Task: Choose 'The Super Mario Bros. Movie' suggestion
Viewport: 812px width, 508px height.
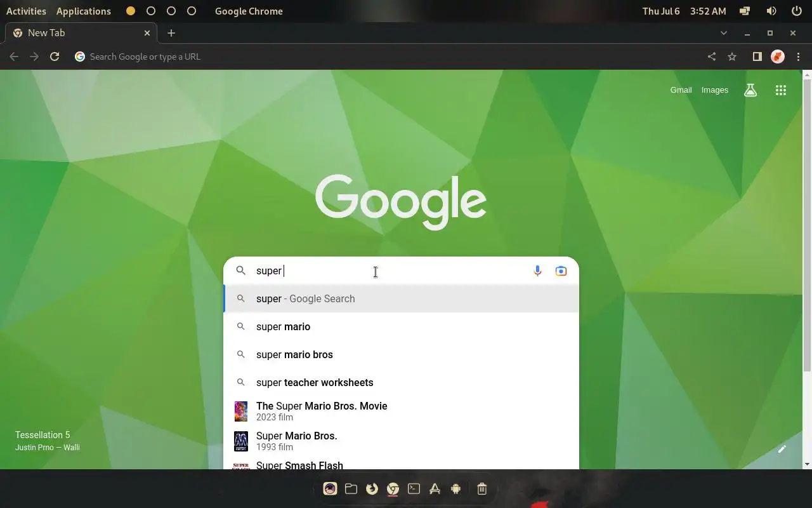Action: pyautogui.click(x=402, y=411)
